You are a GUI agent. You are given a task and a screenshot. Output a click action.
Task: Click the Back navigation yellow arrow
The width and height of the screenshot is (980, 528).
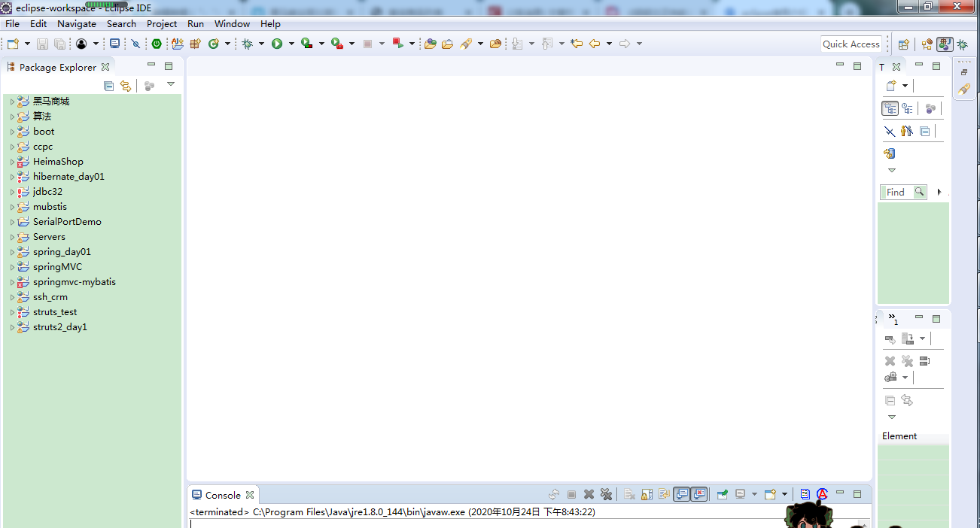[x=595, y=44]
